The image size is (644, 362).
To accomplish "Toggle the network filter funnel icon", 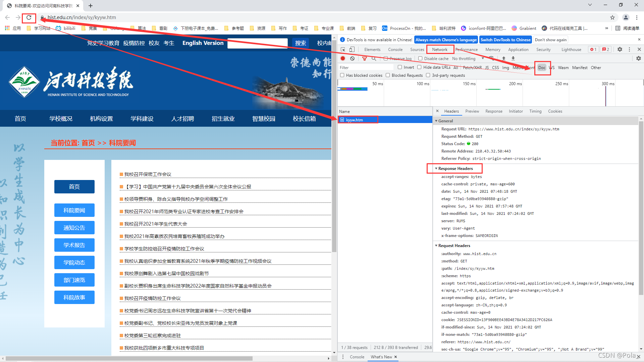I will (x=364, y=58).
